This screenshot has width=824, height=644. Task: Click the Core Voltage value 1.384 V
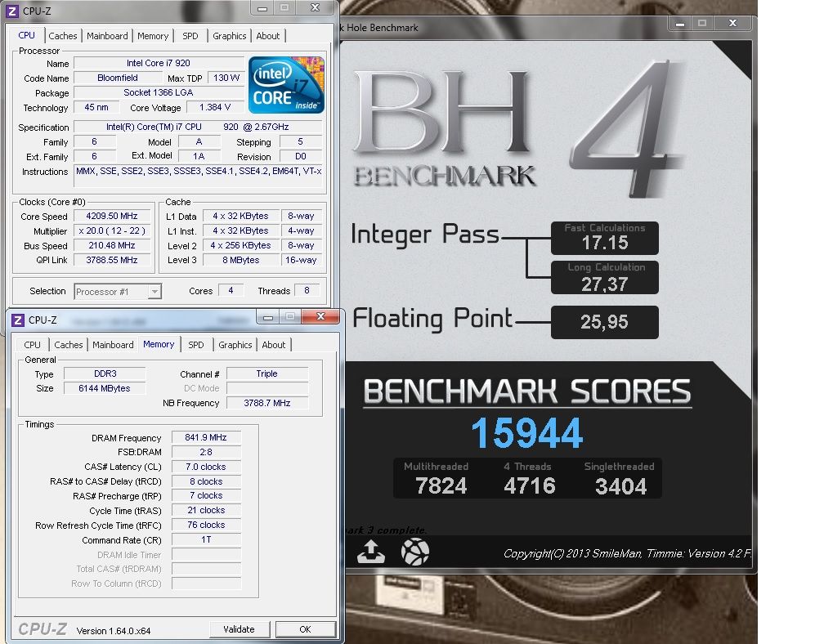[215, 107]
